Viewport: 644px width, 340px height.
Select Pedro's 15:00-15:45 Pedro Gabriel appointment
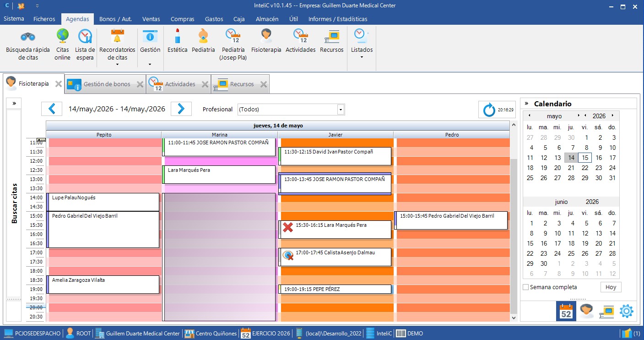pyautogui.click(x=451, y=220)
